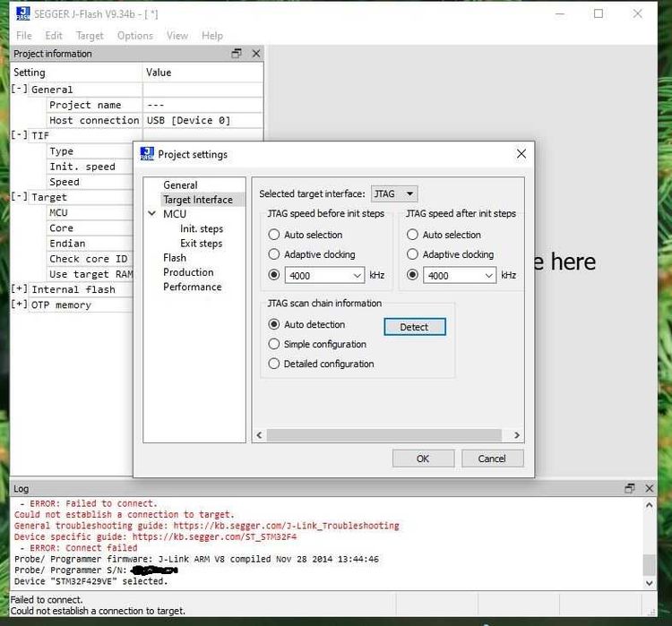Select Init. steps in settings tree

pyautogui.click(x=202, y=228)
